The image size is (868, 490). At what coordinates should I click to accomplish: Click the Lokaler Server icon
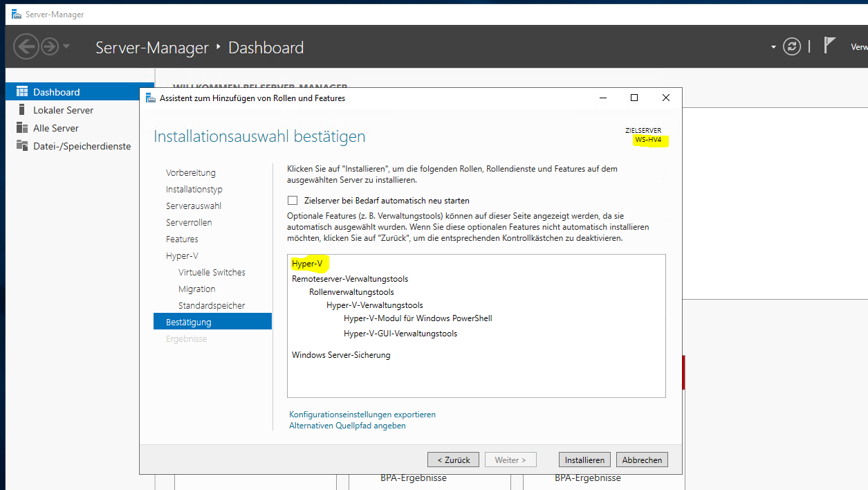click(21, 110)
